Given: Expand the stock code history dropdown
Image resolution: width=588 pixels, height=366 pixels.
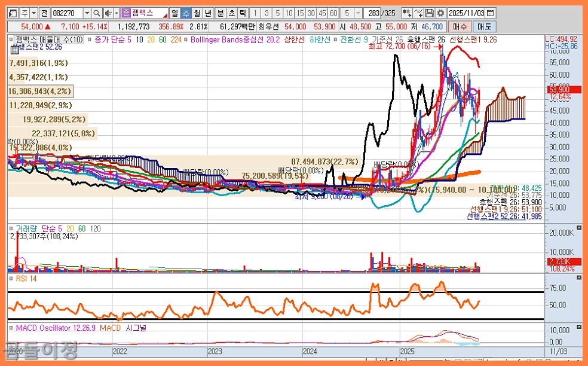Looking at the screenshot, I should [87, 13].
